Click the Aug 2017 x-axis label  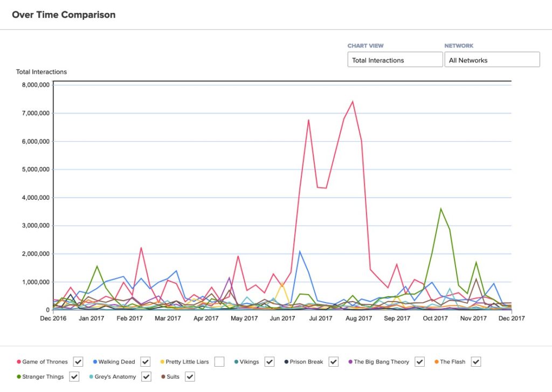358,319
